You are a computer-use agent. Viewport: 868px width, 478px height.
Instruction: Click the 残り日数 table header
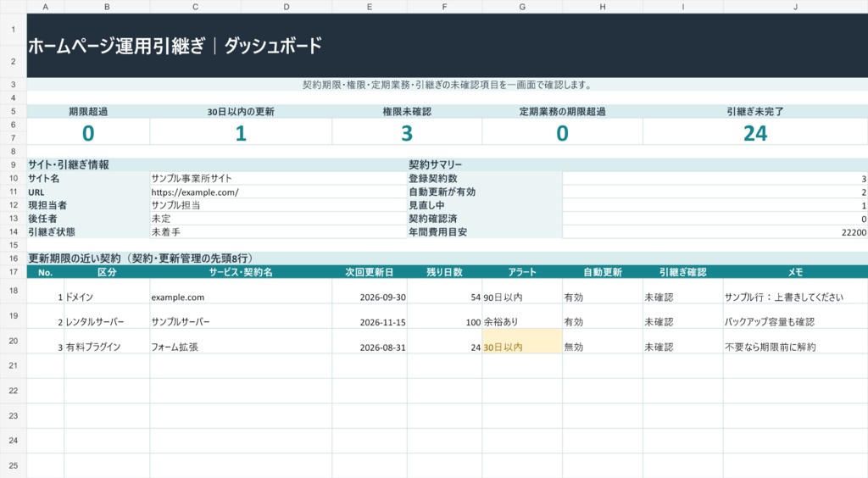pyautogui.click(x=444, y=272)
